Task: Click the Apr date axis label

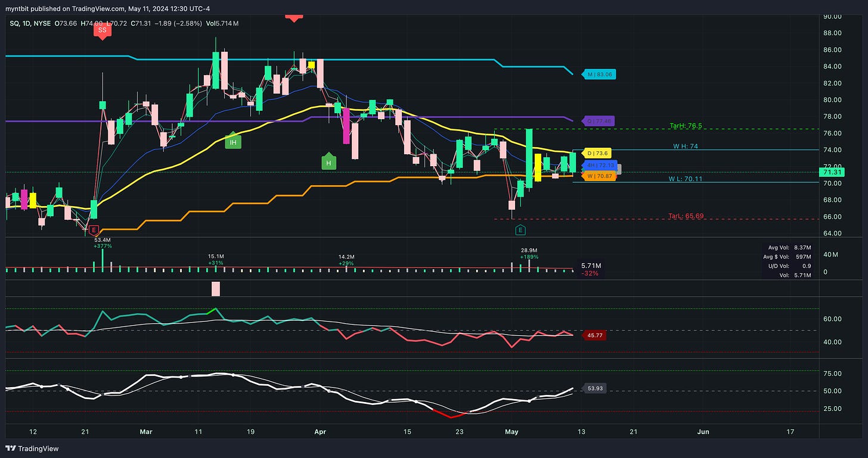Action: click(x=321, y=431)
